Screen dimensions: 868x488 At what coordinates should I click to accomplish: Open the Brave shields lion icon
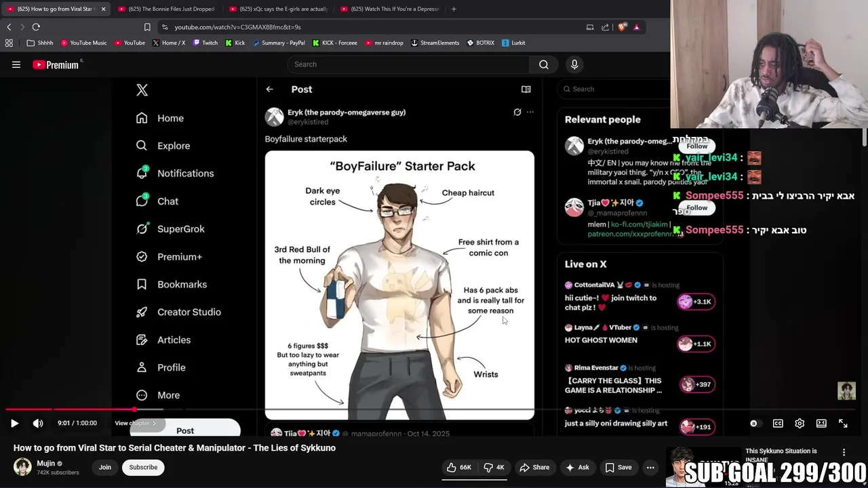[x=621, y=27]
